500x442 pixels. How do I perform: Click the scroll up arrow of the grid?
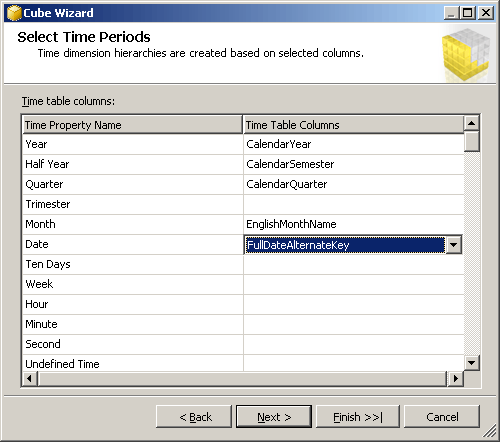point(471,123)
